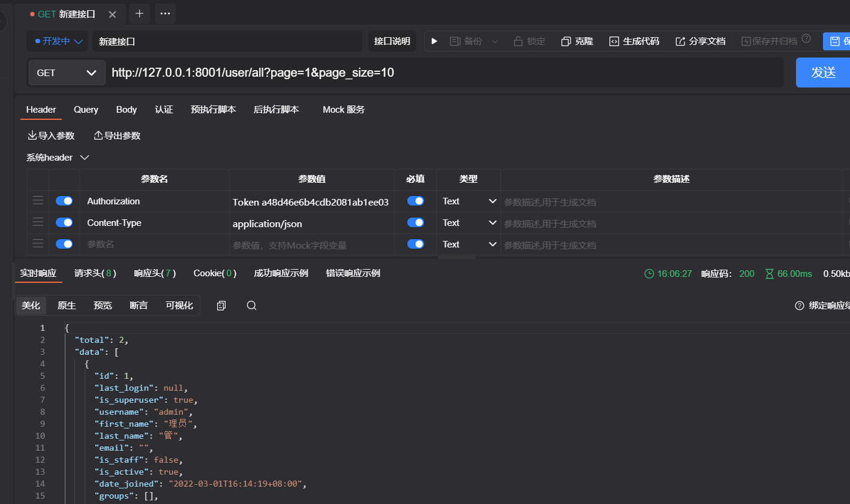Image resolution: width=850 pixels, height=504 pixels.
Task: Click the drag handle of empty parameter row
Action: [x=38, y=243]
